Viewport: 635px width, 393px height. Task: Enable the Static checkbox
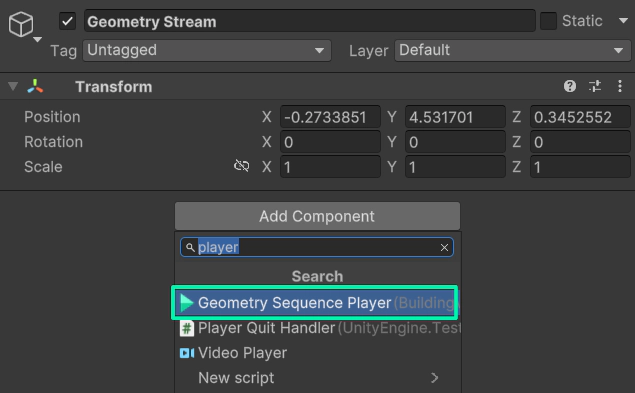pos(548,21)
